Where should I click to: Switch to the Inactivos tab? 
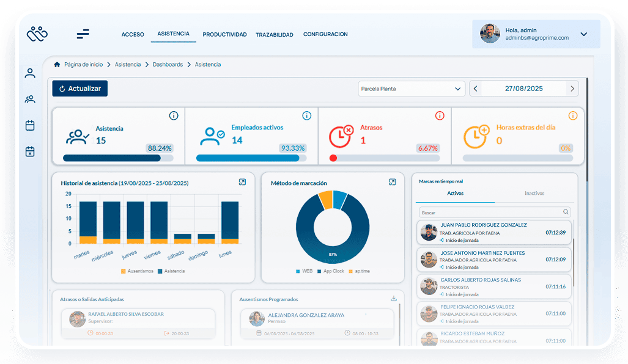pyautogui.click(x=534, y=194)
